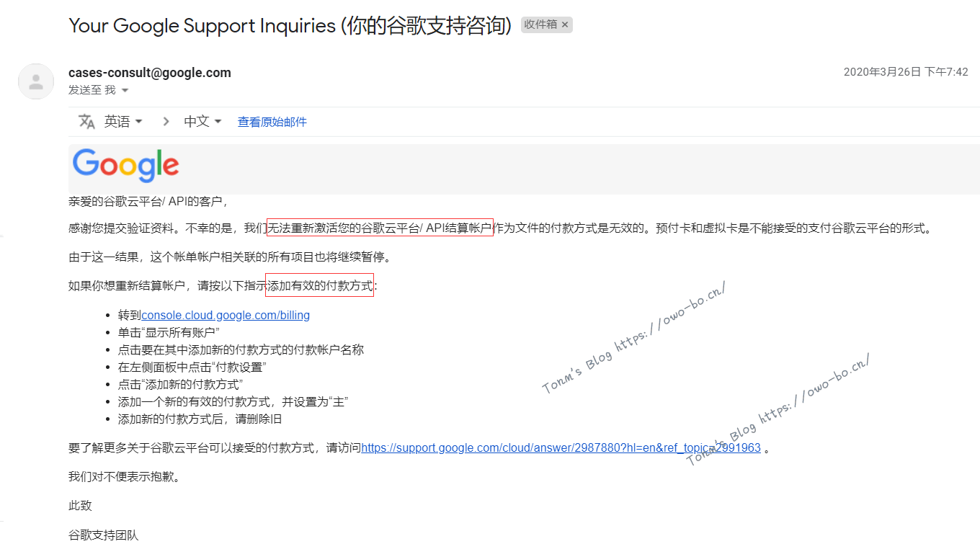
Task: Click the 查看原始邮件 link
Action: [x=272, y=122]
